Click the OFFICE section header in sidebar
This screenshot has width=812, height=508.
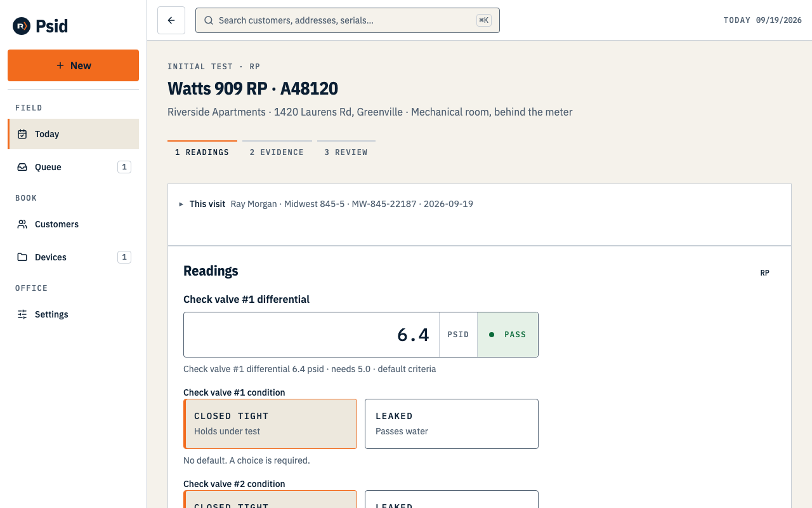pyautogui.click(x=31, y=288)
